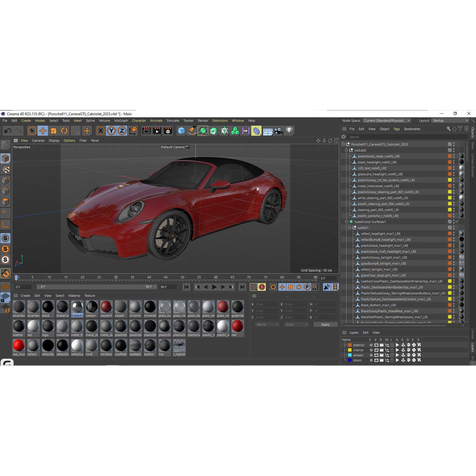This screenshot has height=476, width=476.
Task: Collapse Porsche911_CarreraGTS_Cabriolet_2025 root node
Action: tap(343, 144)
